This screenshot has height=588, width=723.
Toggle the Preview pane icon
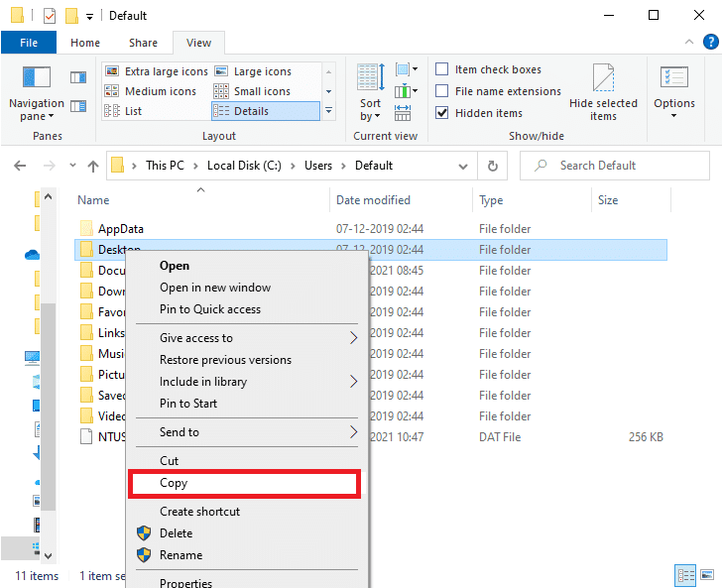[78, 77]
